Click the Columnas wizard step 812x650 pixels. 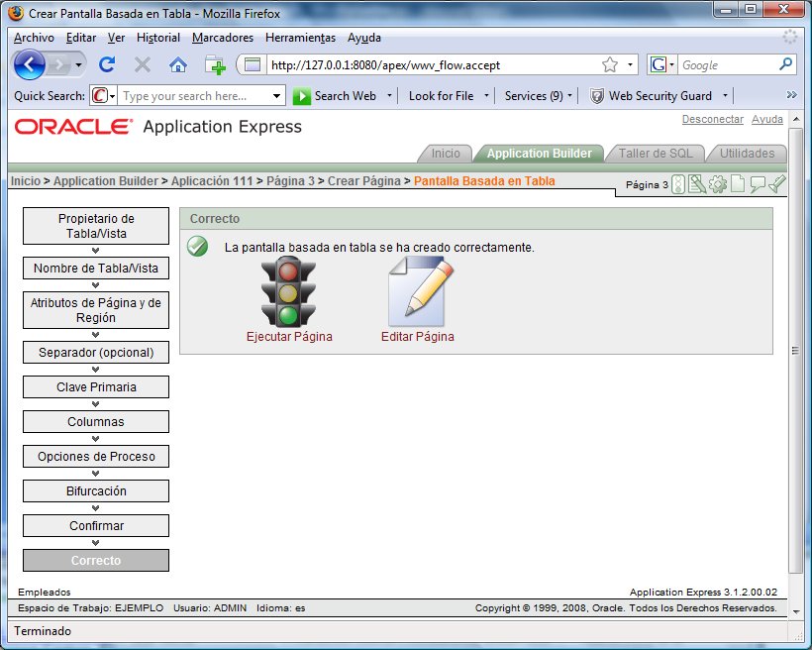96,421
